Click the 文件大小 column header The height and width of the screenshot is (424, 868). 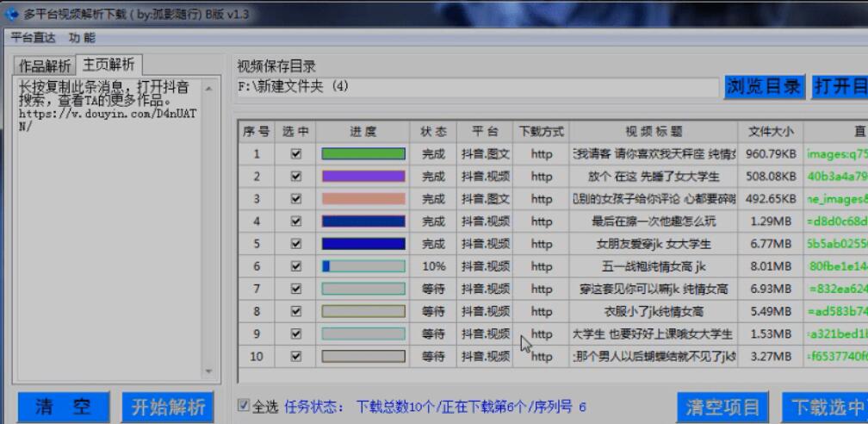click(x=771, y=132)
